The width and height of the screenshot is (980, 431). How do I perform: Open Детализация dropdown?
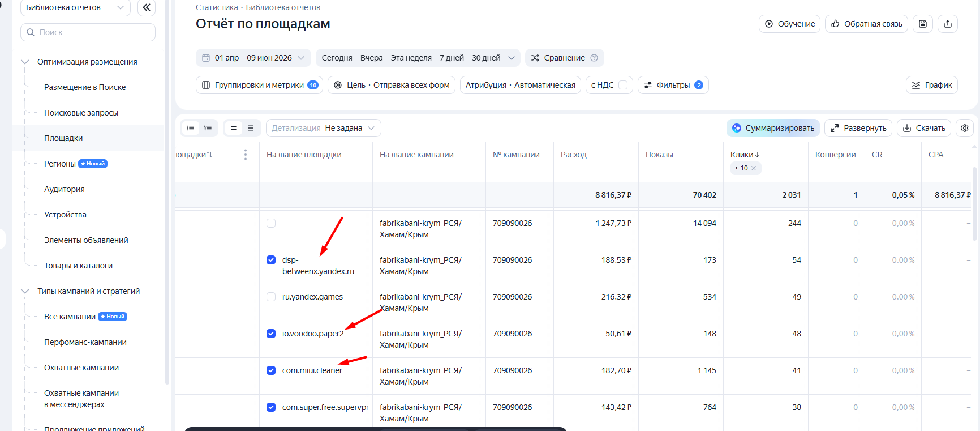324,128
